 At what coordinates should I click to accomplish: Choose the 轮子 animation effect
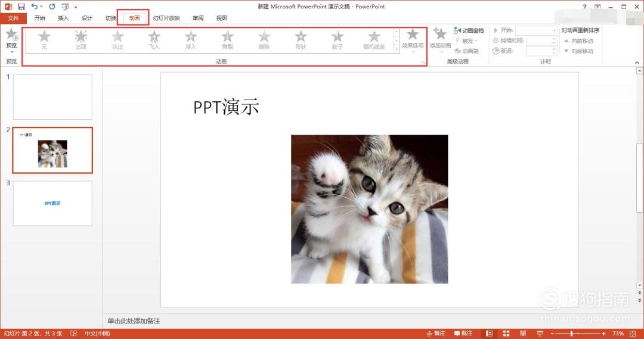point(337,40)
